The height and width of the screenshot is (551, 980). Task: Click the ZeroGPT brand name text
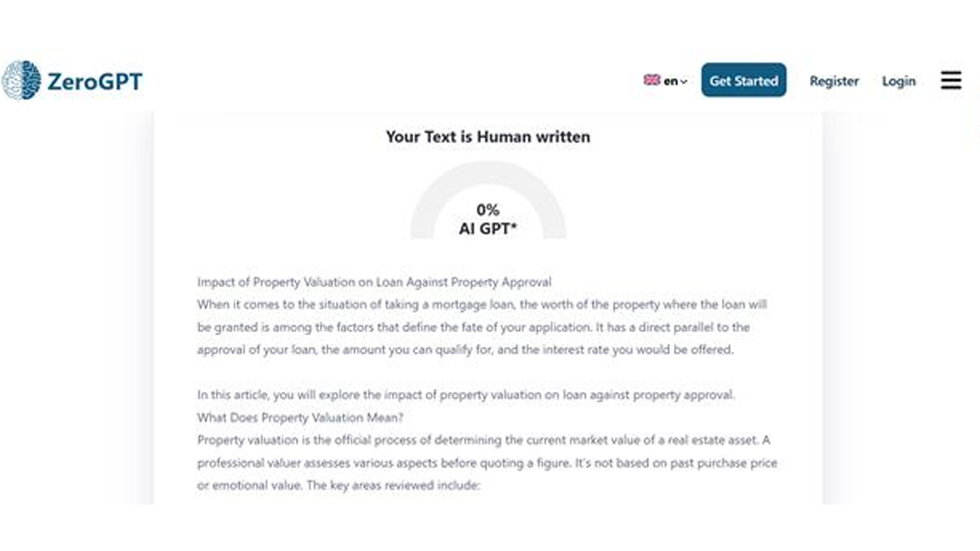click(x=95, y=81)
